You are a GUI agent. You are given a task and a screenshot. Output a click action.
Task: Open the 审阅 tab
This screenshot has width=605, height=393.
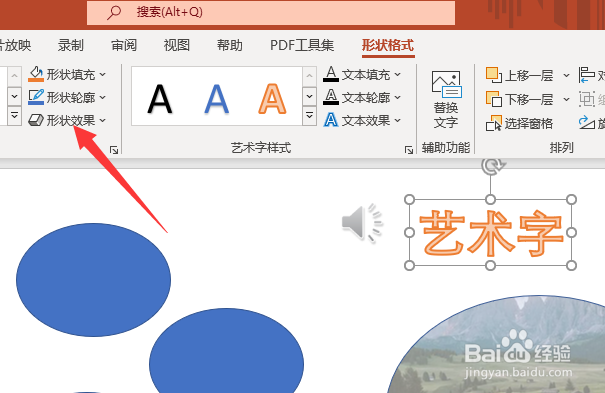pos(124,46)
